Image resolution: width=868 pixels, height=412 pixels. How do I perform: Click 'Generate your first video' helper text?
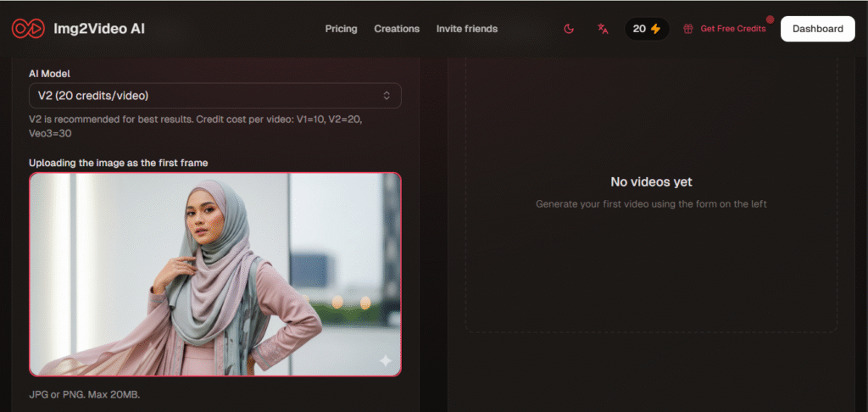651,204
